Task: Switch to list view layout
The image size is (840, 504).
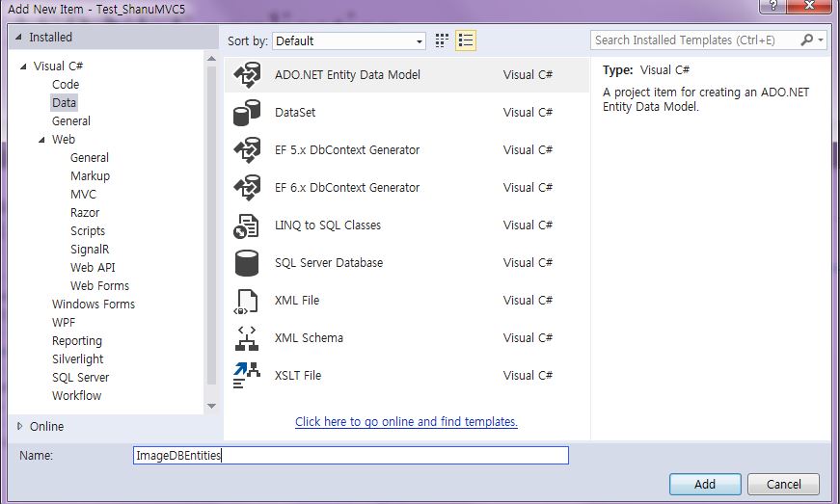Action: pos(467,40)
